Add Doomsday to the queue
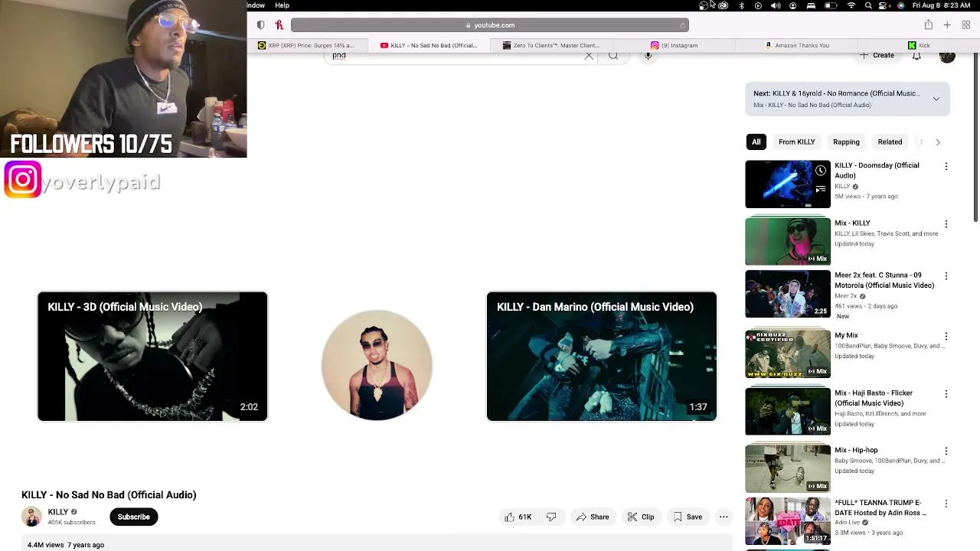The width and height of the screenshot is (980, 551). pos(821,189)
